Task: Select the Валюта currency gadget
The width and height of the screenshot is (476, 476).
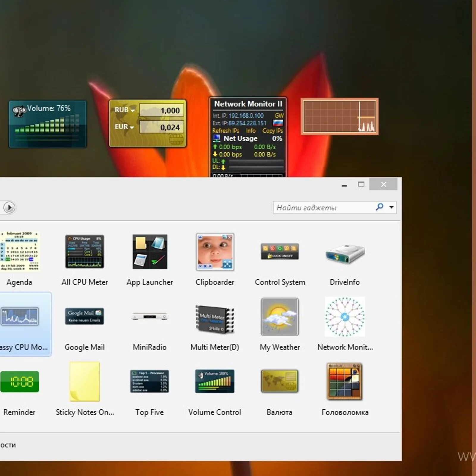Action: click(x=280, y=381)
